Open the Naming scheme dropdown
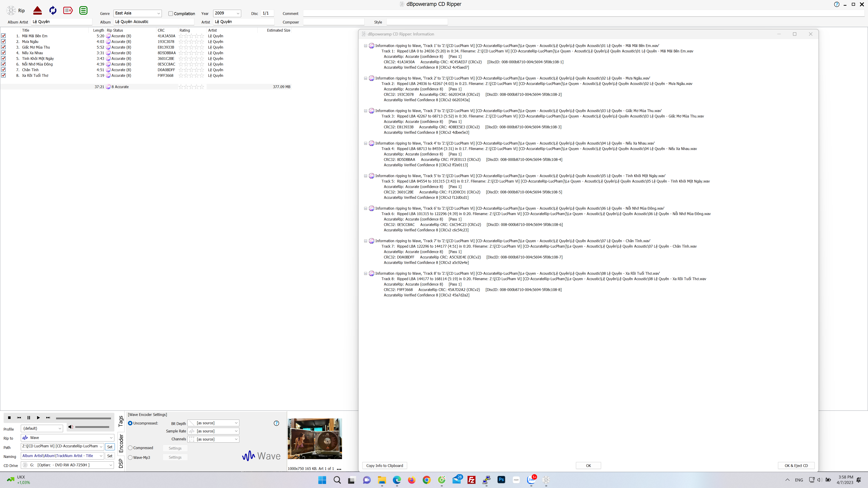This screenshot has height=488, width=868. tap(101, 456)
